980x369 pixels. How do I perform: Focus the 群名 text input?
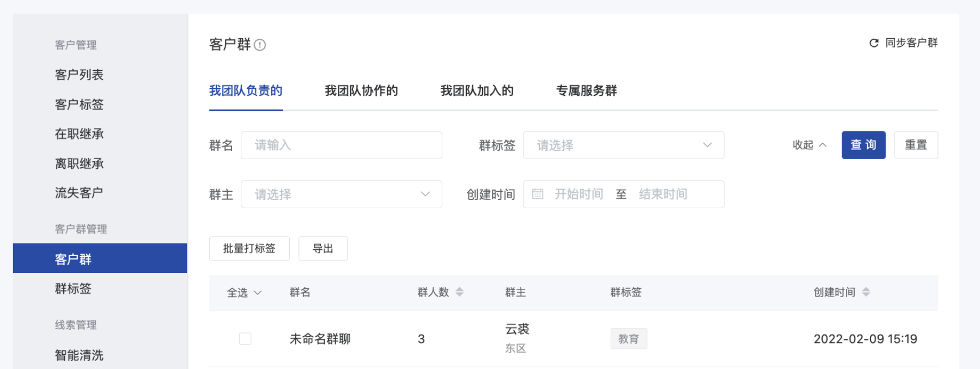pos(341,145)
